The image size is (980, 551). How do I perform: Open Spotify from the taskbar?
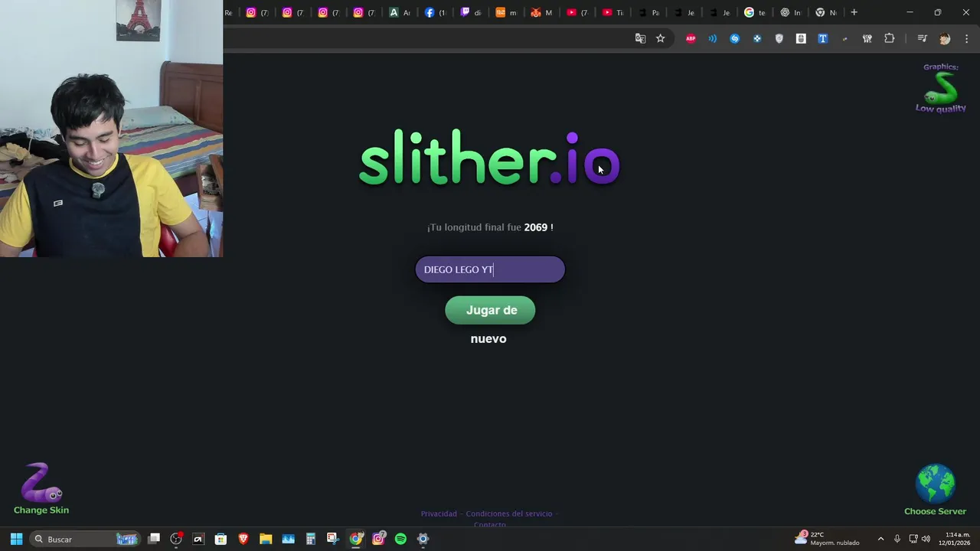[x=400, y=539]
